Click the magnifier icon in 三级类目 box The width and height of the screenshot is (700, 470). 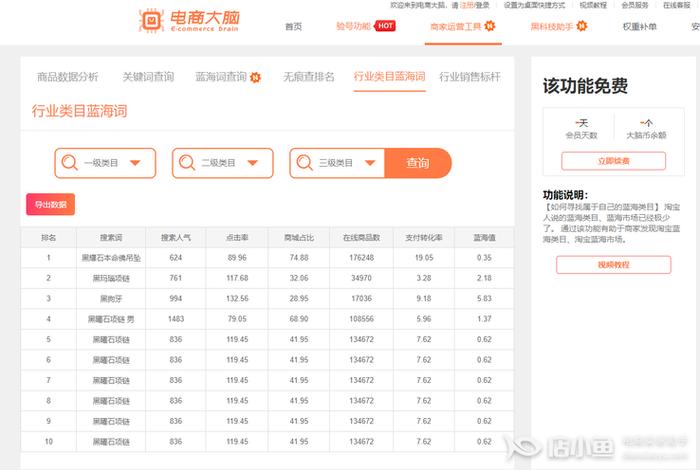point(304,162)
